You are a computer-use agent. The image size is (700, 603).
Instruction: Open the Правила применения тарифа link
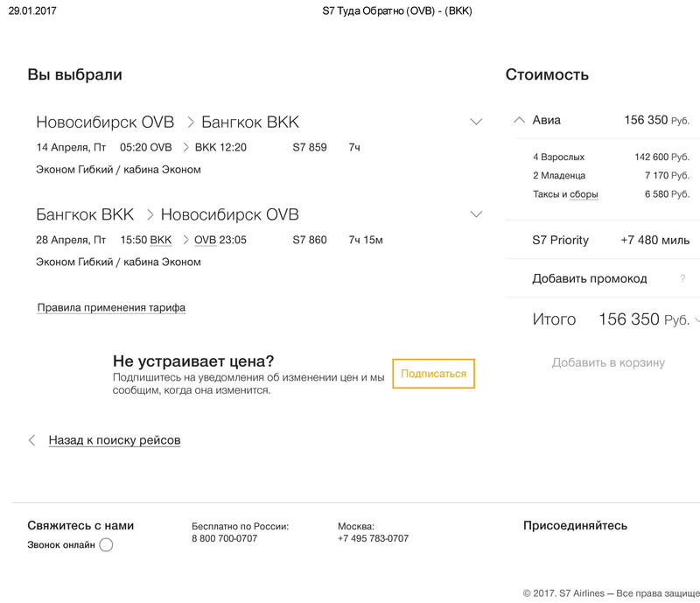coord(111,308)
